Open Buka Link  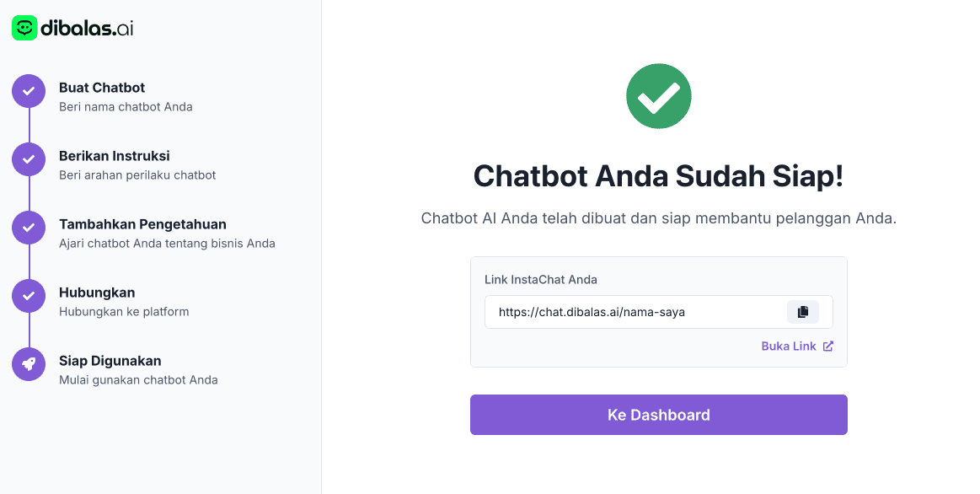pyautogui.click(x=789, y=346)
